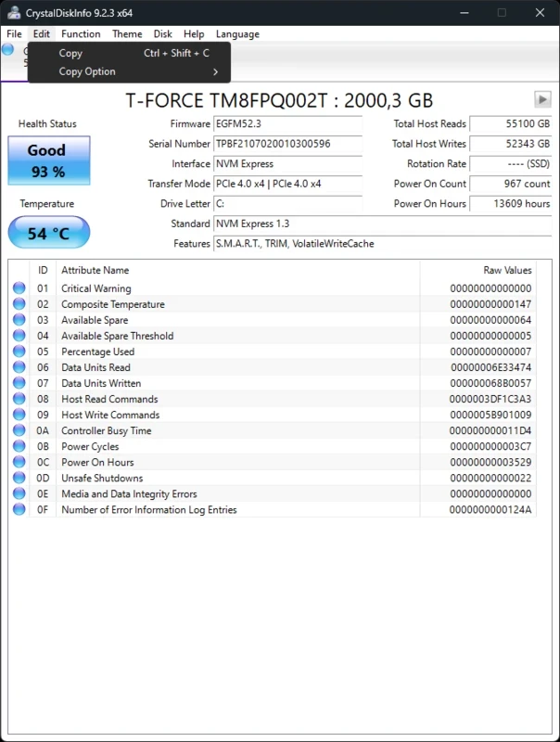Click status orb for Power Cycles
This screenshot has width=560, height=742.
click(x=19, y=446)
